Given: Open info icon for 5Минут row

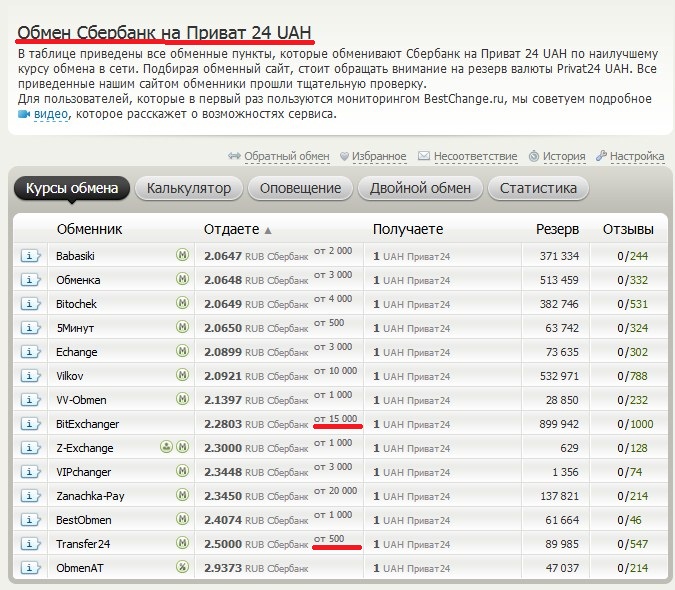Looking at the screenshot, I should pyautogui.click(x=30, y=328).
